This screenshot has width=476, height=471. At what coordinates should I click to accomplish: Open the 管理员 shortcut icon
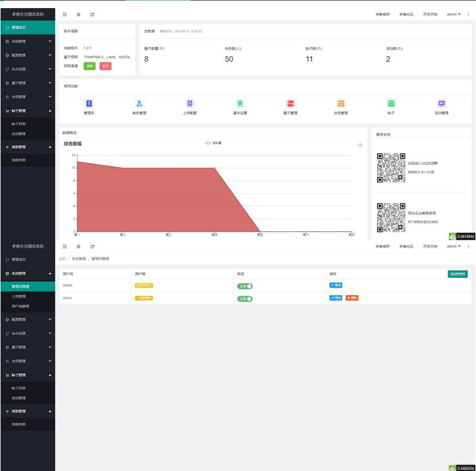click(x=89, y=104)
